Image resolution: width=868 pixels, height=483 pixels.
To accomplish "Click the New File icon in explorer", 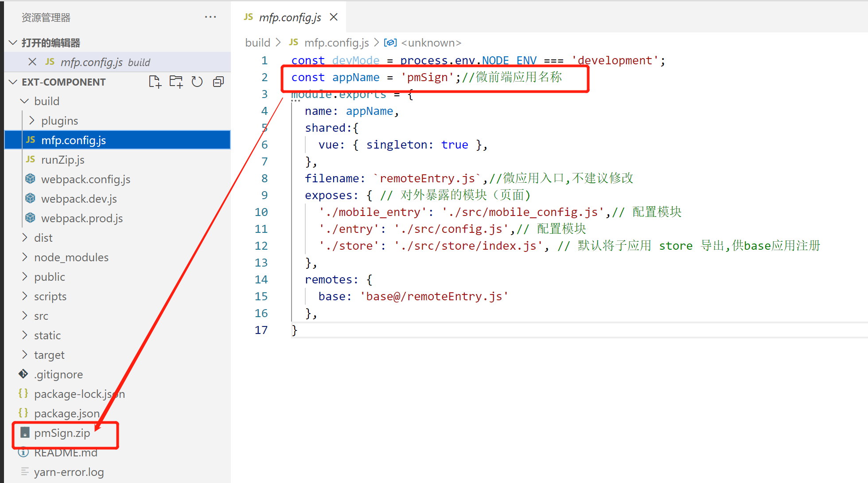I will [x=155, y=82].
